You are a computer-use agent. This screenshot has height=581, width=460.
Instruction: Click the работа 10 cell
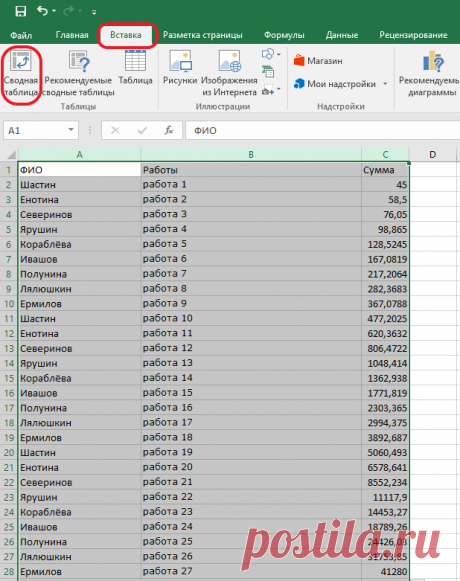tap(251, 319)
